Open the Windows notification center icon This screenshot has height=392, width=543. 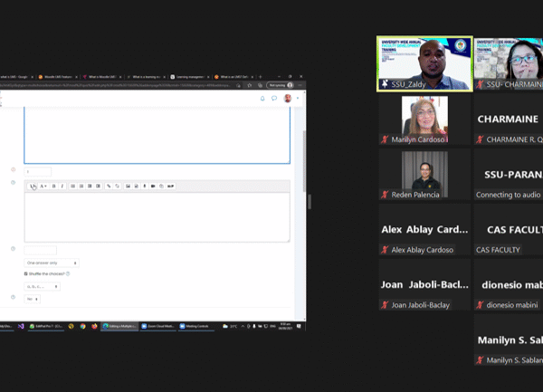(299, 326)
